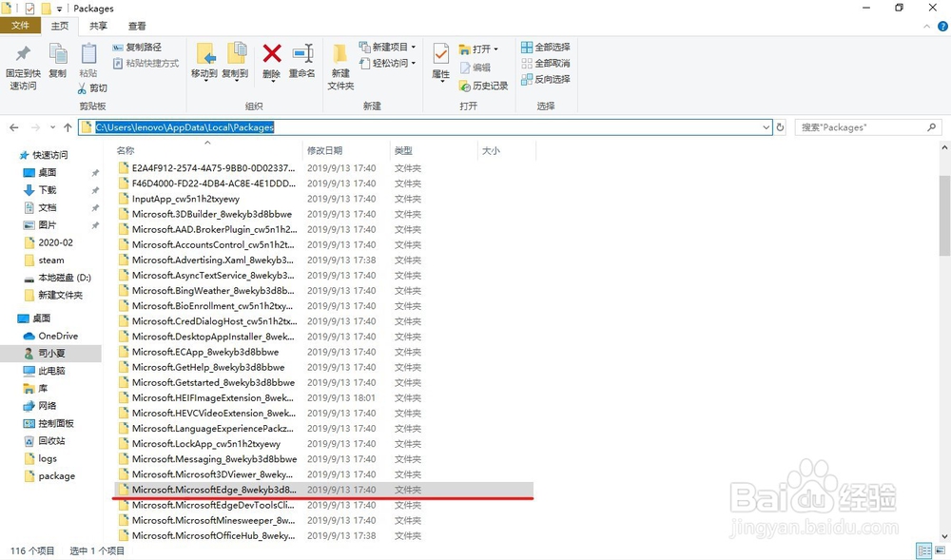Viewport: 951px width, 560px height.
Task: Open History (历史记录)
Action: (x=483, y=87)
